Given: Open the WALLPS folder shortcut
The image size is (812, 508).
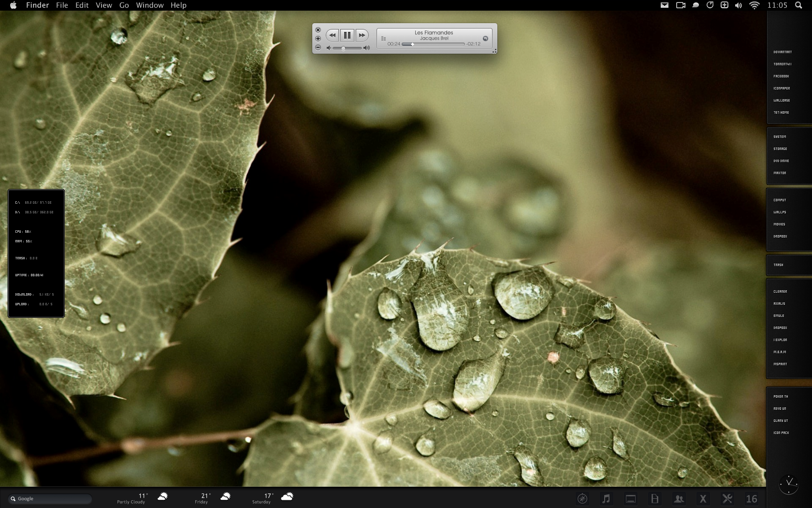Looking at the screenshot, I should (x=780, y=212).
